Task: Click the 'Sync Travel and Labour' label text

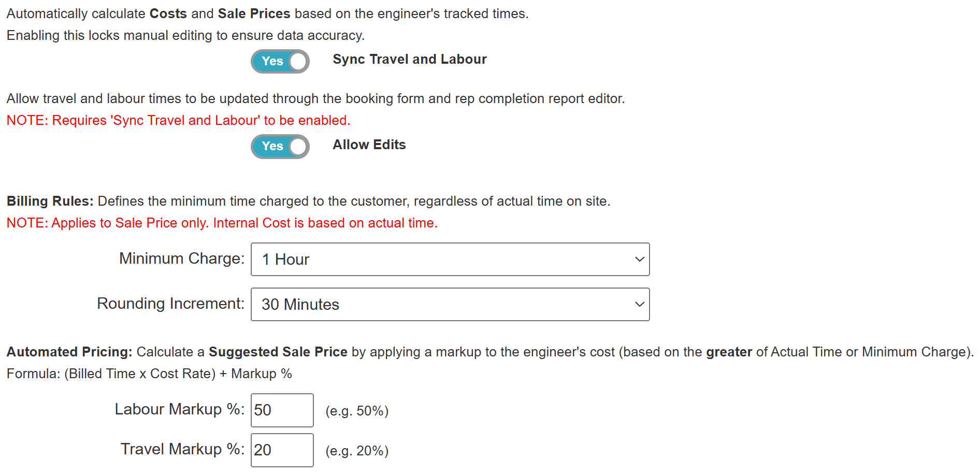Action: coord(409,60)
